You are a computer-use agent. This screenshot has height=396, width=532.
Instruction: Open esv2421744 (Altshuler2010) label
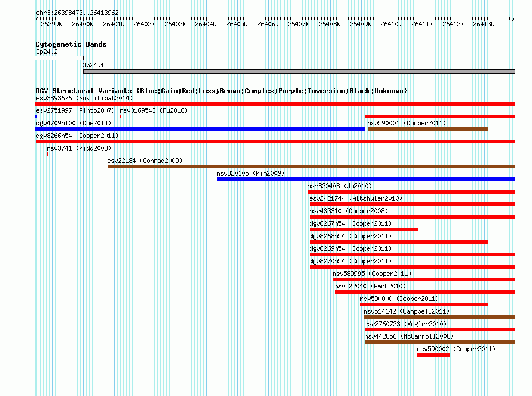point(356,198)
